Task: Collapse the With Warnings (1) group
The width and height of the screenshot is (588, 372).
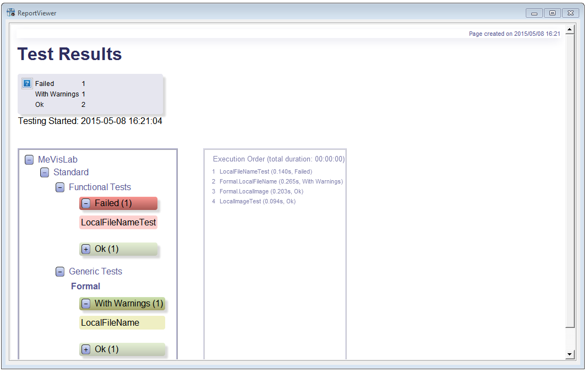Action: [86, 304]
